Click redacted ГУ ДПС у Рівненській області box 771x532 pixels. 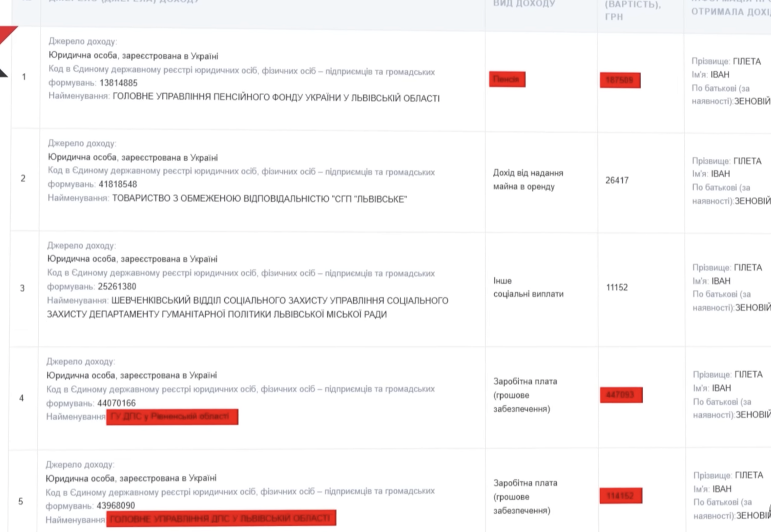pyautogui.click(x=172, y=416)
